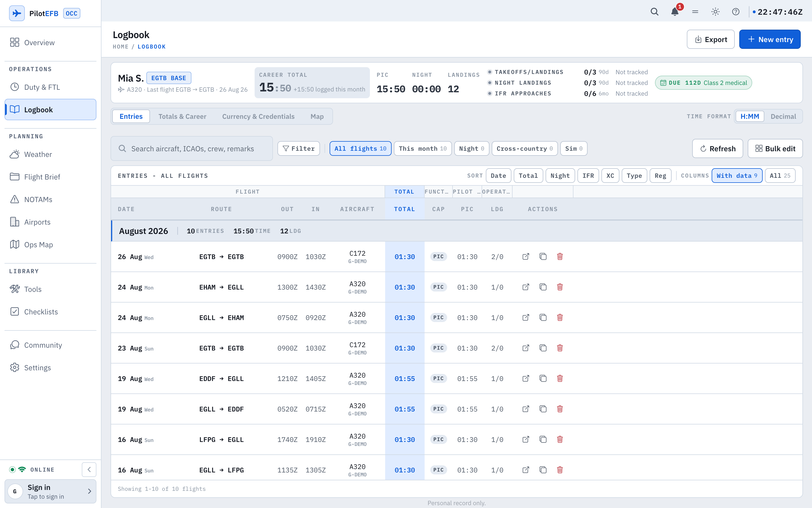Select H:MM time format

click(x=750, y=116)
